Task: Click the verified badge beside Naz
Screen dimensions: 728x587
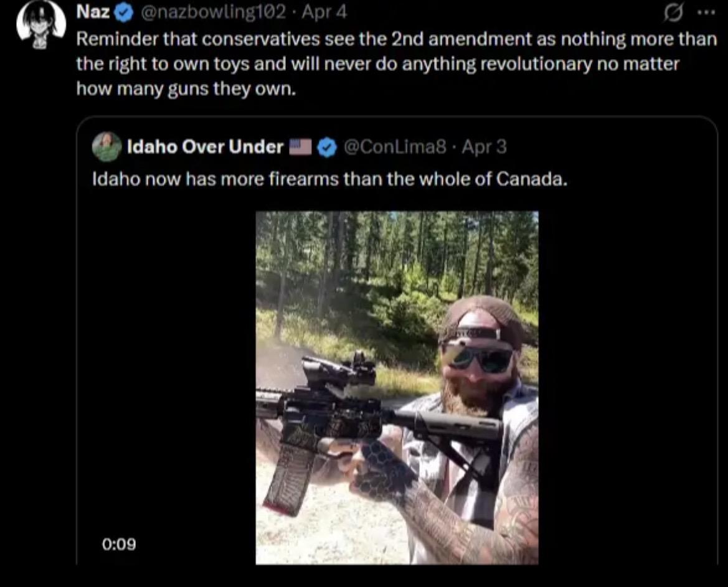Action: 122,11
